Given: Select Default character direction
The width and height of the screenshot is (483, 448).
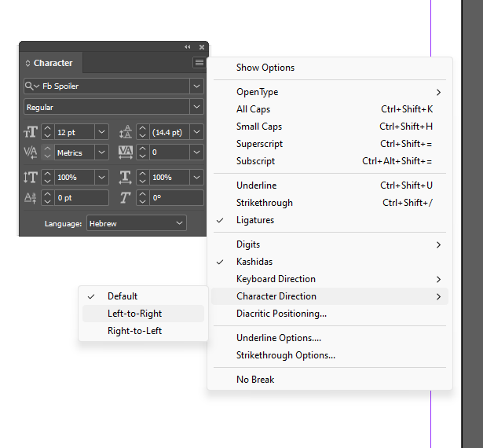Looking at the screenshot, I should pyautogui.click(x=123, y=296).
